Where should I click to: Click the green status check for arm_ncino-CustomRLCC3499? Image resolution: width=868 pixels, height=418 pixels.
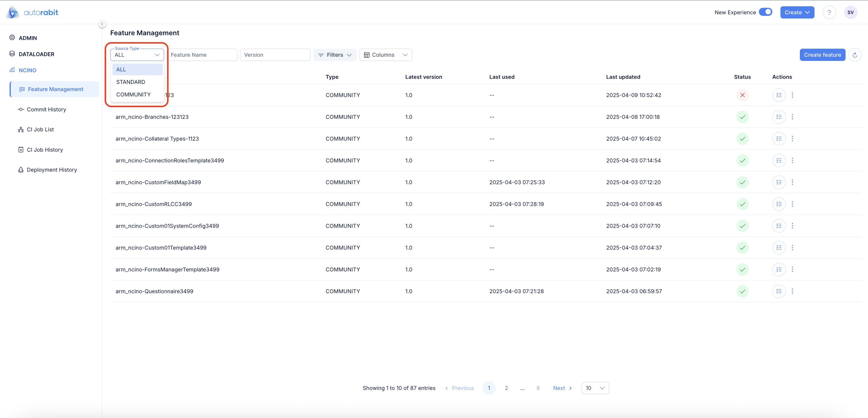click(x=742, y=204)
